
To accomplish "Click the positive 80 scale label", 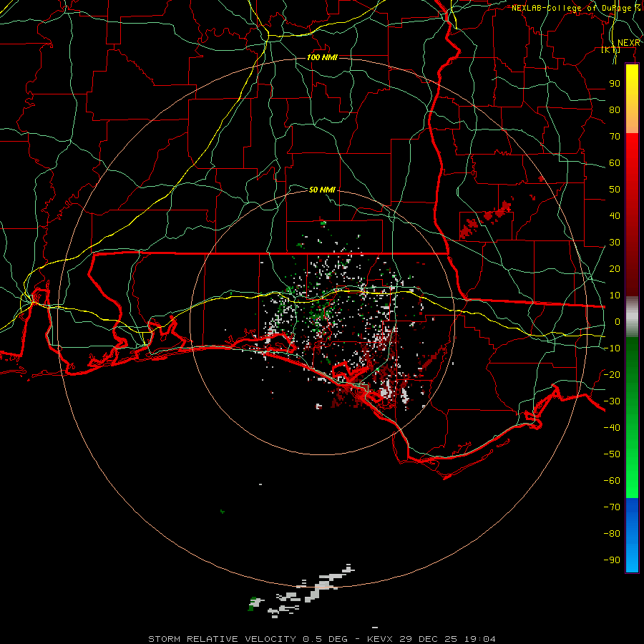I will [x=615, y=109].
